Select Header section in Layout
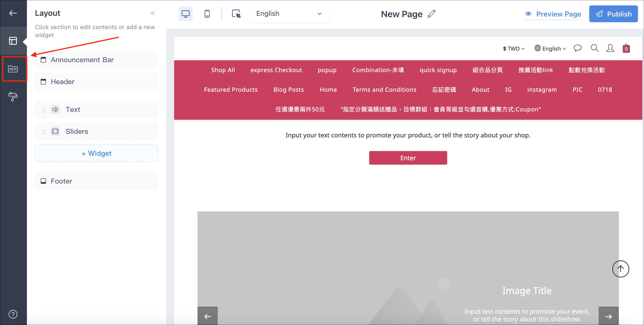 (x=97, y=82)
